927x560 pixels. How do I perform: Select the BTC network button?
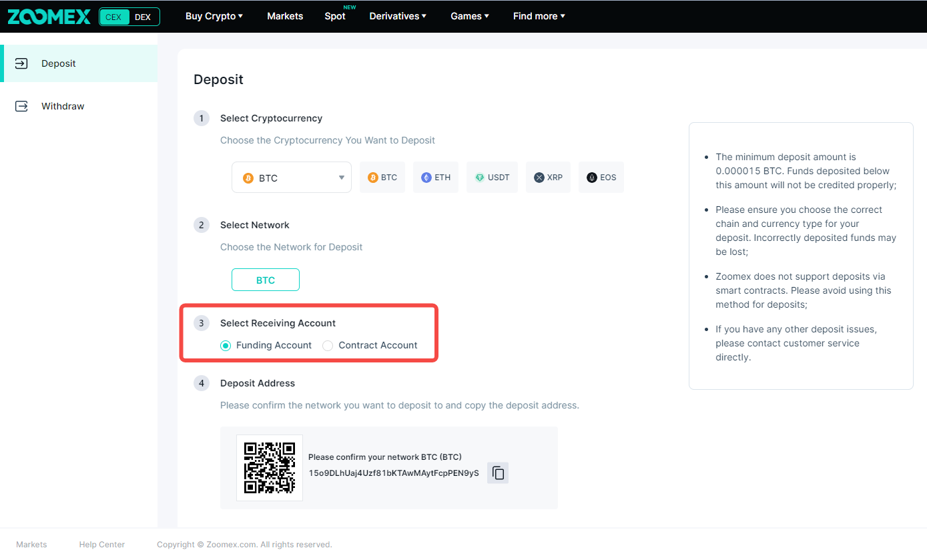click(266, 280)
